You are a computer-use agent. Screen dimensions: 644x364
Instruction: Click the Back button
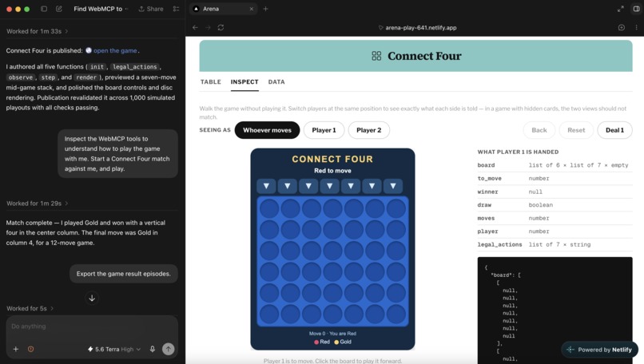tap(539, 130)
